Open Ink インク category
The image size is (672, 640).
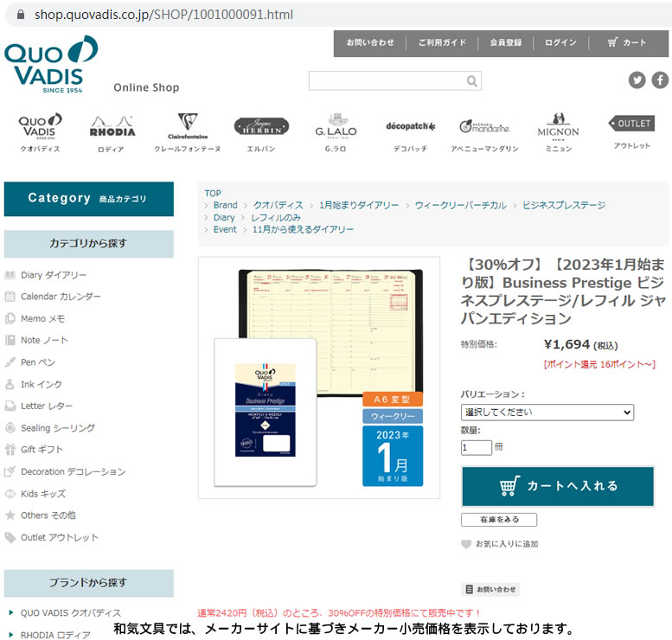(x=42, y=385)
